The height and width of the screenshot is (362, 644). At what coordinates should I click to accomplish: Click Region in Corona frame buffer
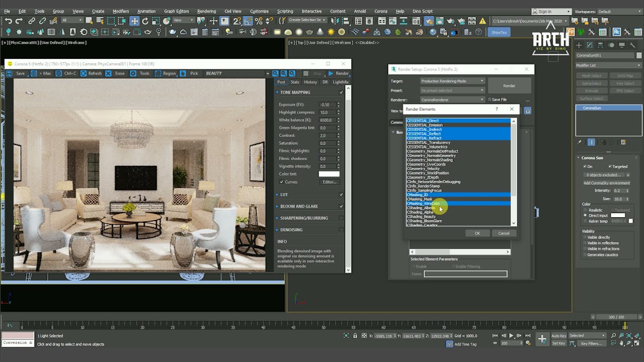click(x=165, y=73)
